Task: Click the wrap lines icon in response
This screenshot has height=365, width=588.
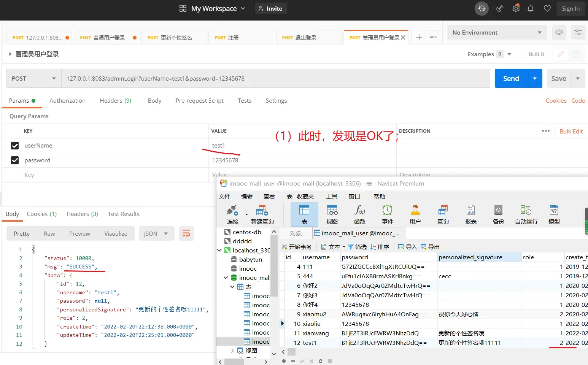Action: [186, 233]
